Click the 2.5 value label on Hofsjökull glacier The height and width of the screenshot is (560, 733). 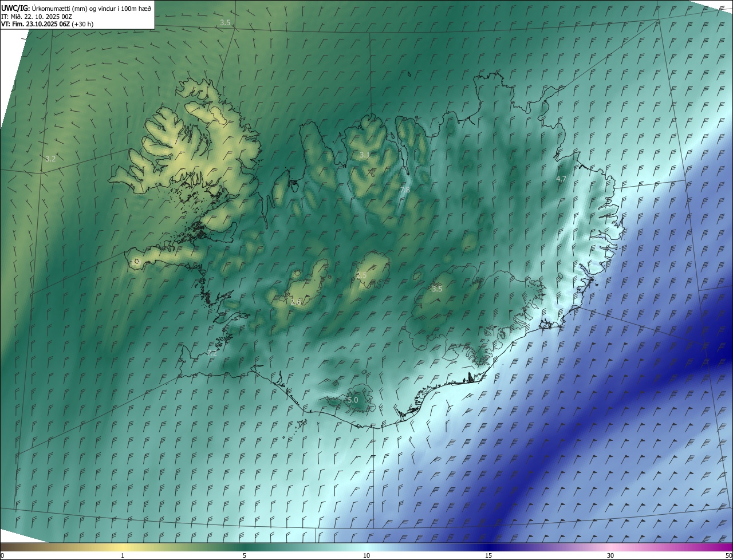361,275
